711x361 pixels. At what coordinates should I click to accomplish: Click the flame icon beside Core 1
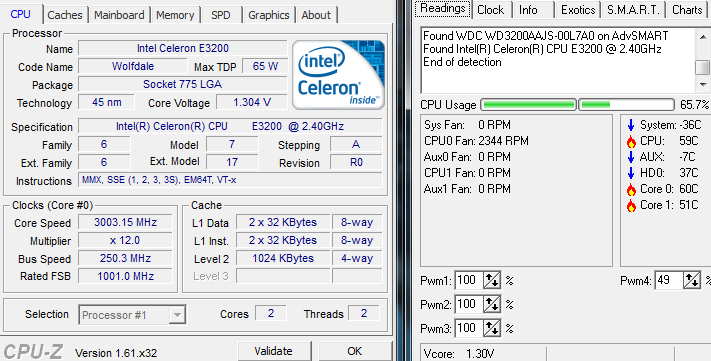pos(631,205)
